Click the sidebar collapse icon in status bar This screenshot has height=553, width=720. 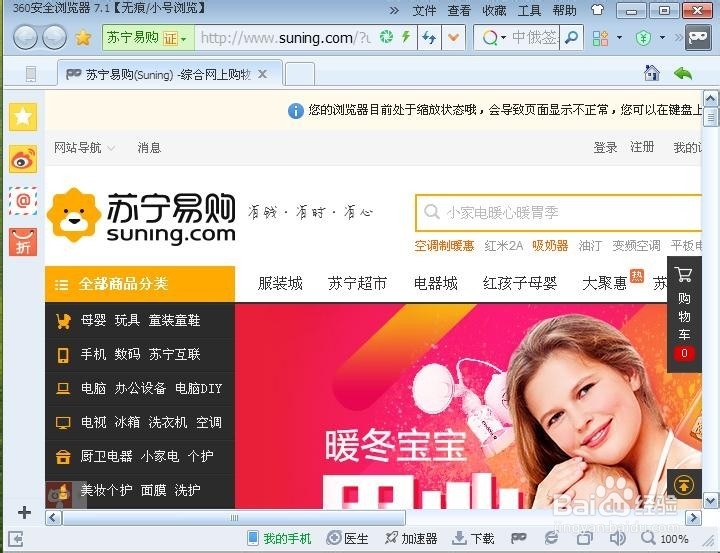click(x=15, y=539)
